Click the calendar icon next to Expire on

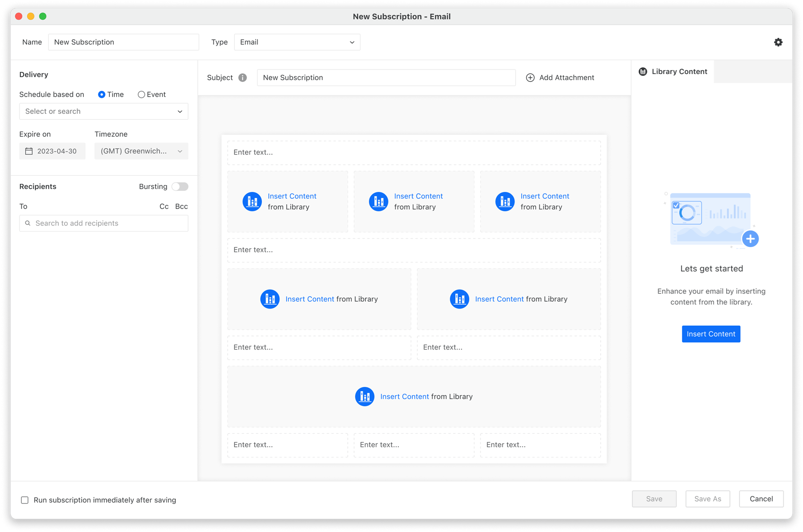29,151
